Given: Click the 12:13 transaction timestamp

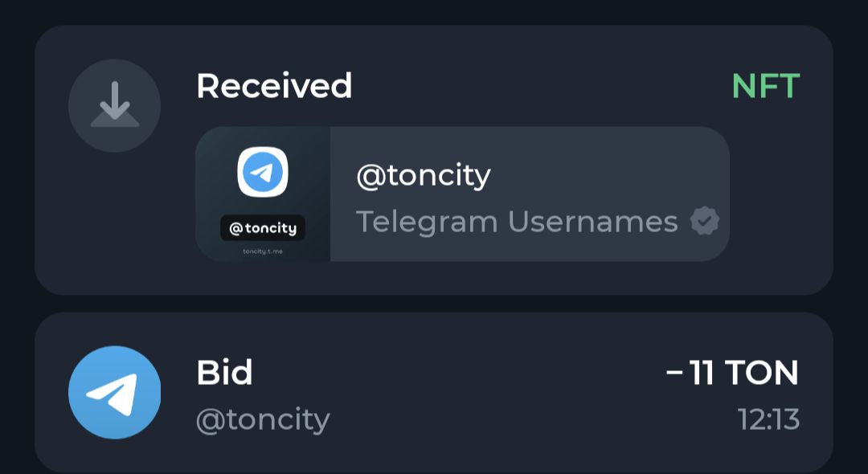Looking at the screenshot, I should click(x=768, y=419).
